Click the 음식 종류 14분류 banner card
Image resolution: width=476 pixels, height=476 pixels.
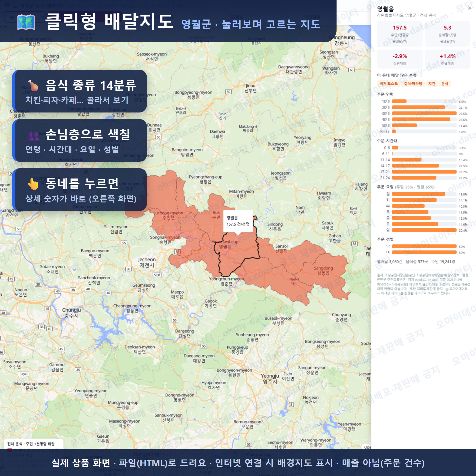79,91
